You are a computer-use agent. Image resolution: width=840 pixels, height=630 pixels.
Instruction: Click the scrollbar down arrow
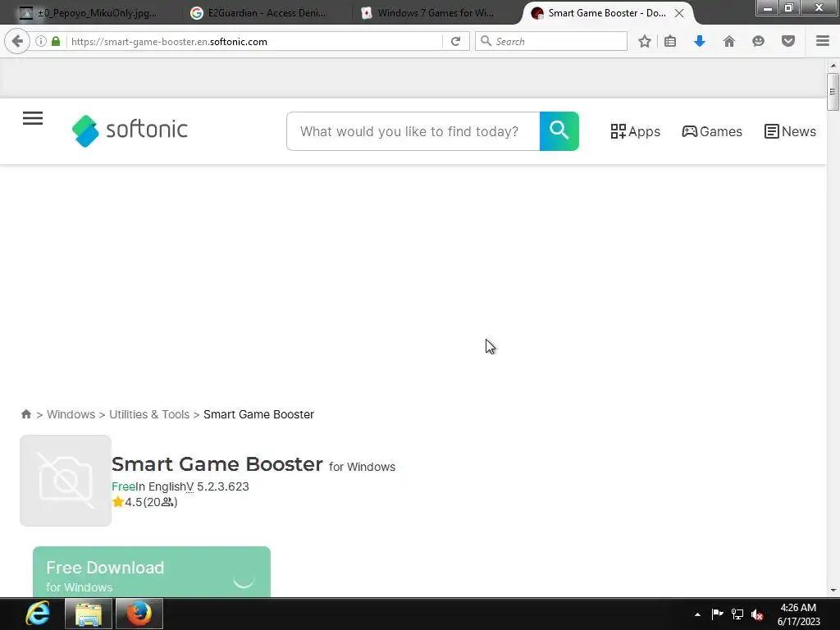[x=833, y=591]
